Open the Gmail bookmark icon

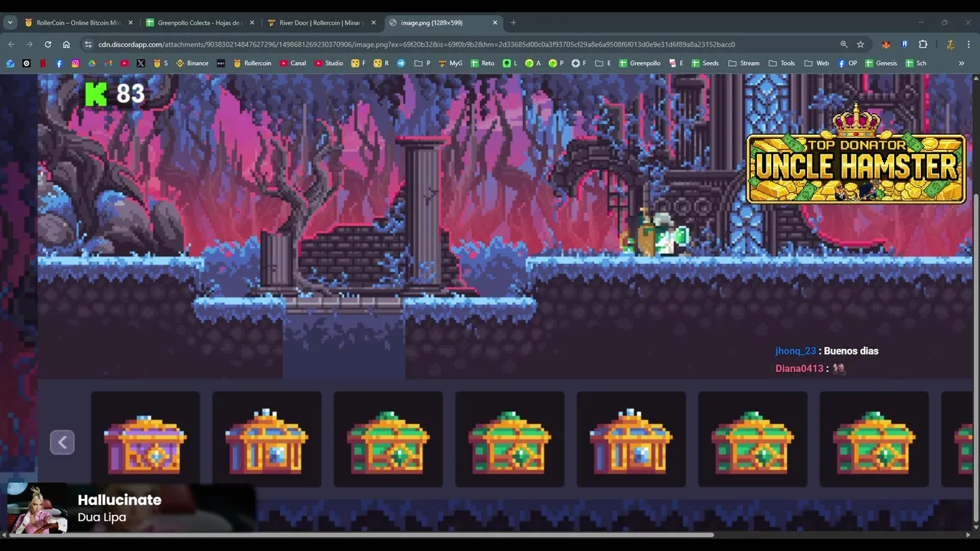(x=108, y=64)
